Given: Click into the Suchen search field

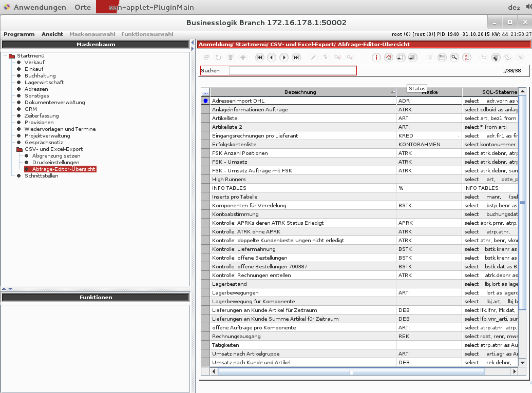Looking at the screenshot, I should tap(293, 70).
